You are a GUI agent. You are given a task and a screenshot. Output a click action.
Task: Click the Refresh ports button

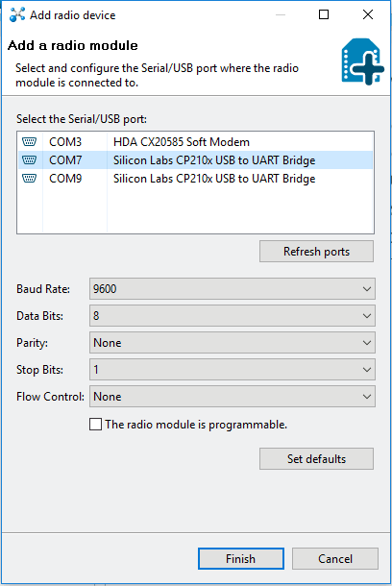pyautogui.click(x=316, y=252)
